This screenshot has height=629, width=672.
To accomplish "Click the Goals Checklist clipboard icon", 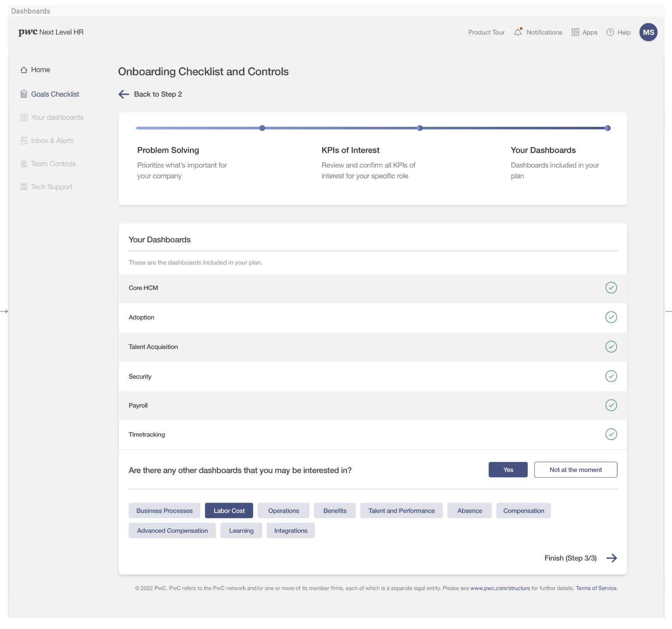I will [24, 94].
